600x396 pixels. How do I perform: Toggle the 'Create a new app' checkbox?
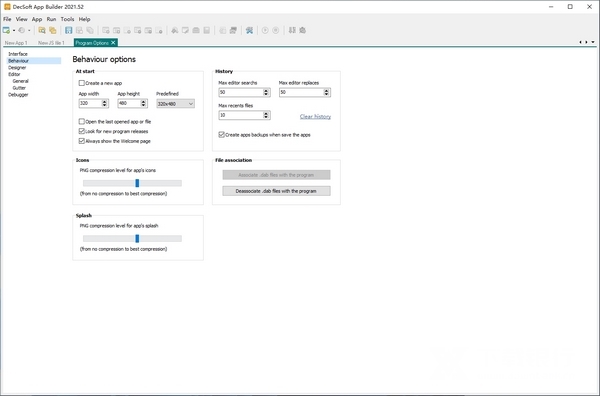pos(82,83)
